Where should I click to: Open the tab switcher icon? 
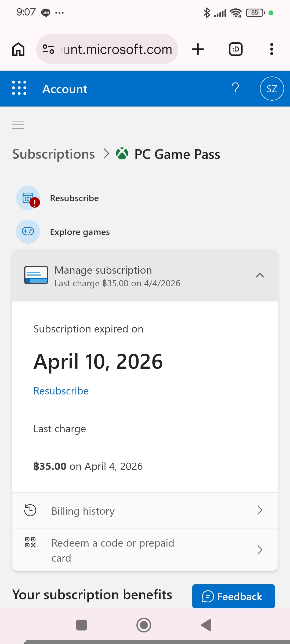235,49
